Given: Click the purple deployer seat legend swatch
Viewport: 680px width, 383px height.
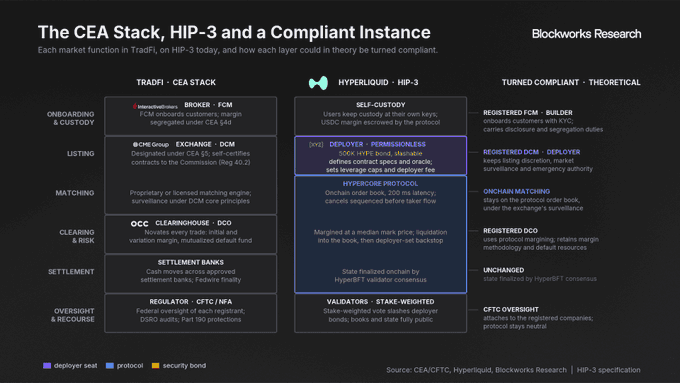Looking at the screenshot, I should point(47,366).
